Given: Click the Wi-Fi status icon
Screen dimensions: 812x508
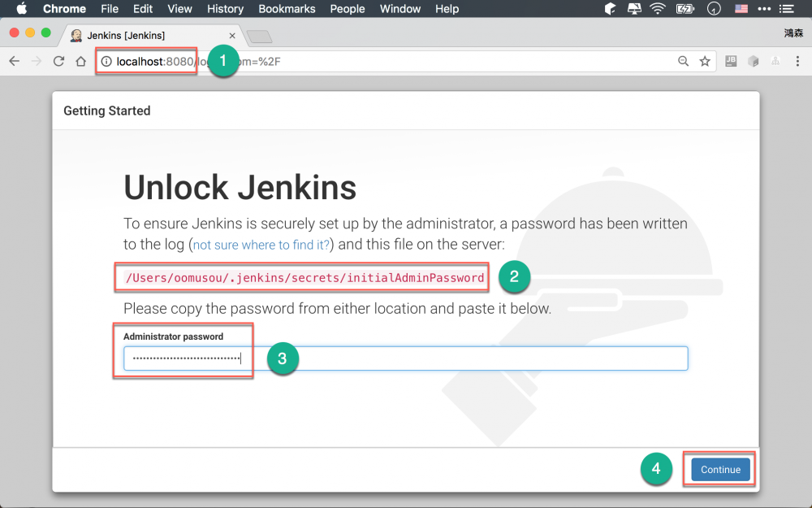Looking at the screenshot, I should 658,9.
